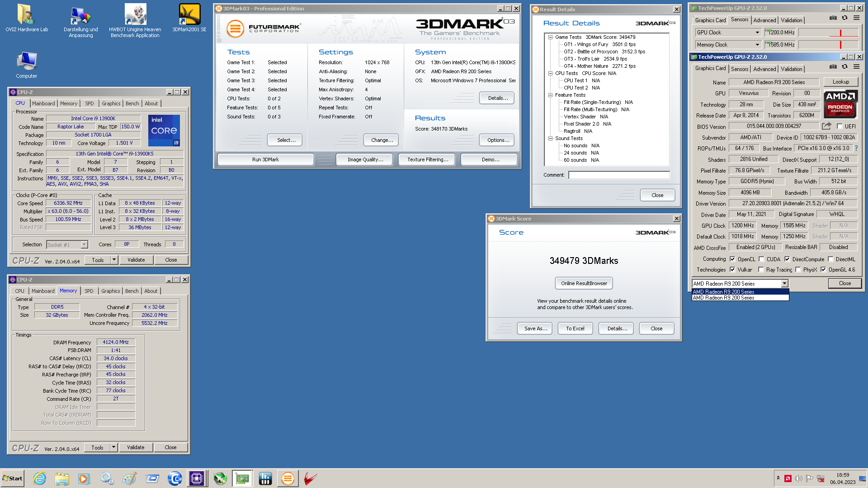Select the second AMD Radeon R9 200 Series list entry
This screenshot has width=868, height=488.
pos(740,298)
